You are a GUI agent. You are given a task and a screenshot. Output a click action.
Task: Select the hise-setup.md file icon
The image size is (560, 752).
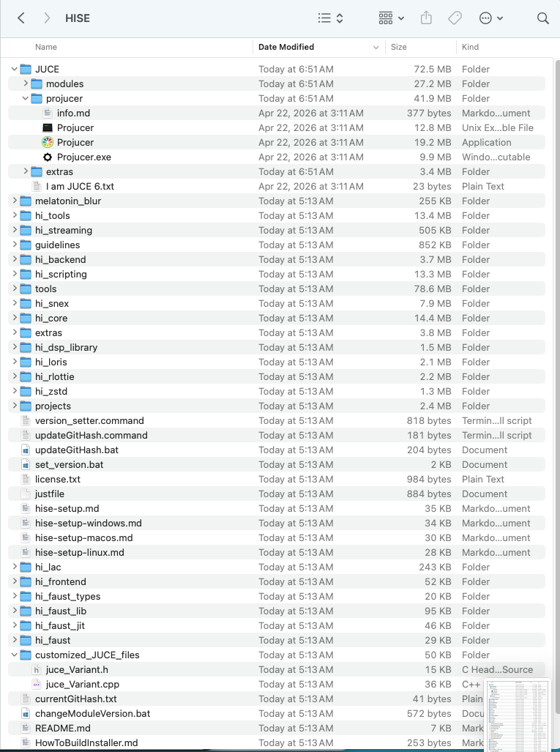click(26, 508)
